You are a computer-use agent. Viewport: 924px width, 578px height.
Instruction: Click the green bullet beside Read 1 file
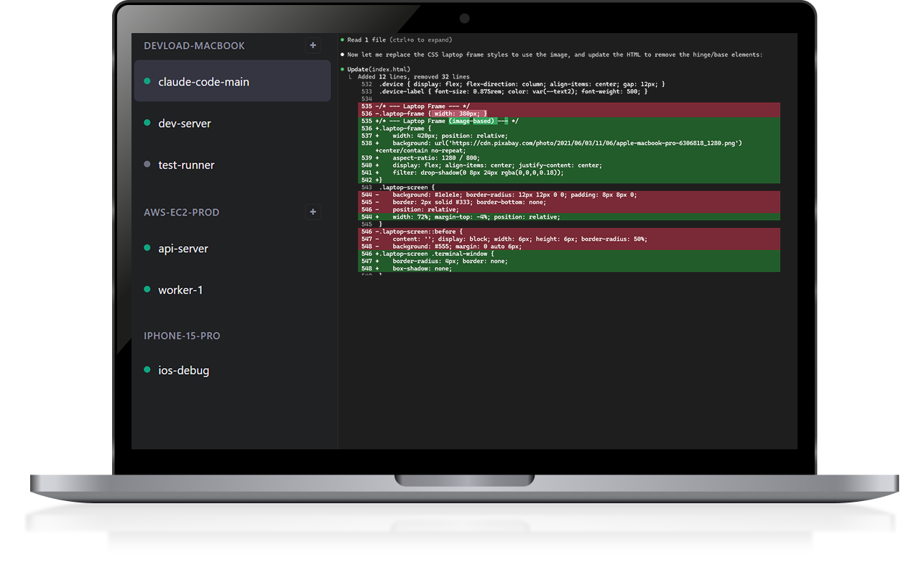(343, 40)
